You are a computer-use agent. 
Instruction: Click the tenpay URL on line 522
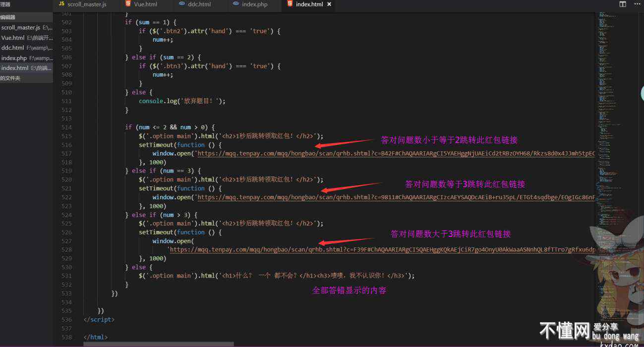point(395,197)
